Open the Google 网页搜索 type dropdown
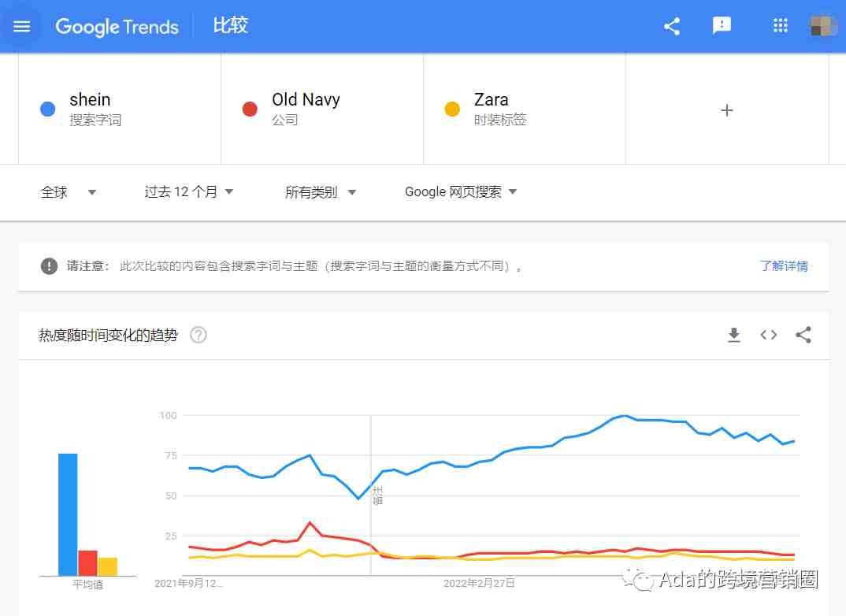The height and width of the screenshot is (616, 846). point(461,192)
